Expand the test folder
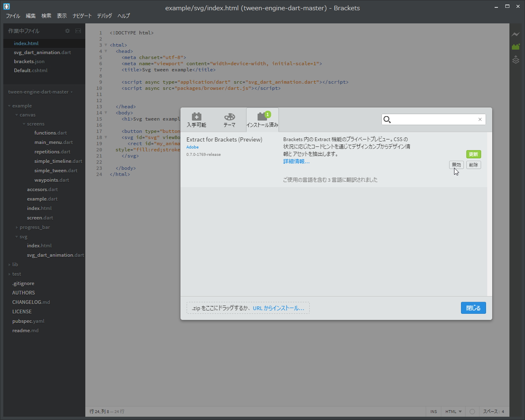The height and width of the screenshot is (420, 525). point(9,274)
